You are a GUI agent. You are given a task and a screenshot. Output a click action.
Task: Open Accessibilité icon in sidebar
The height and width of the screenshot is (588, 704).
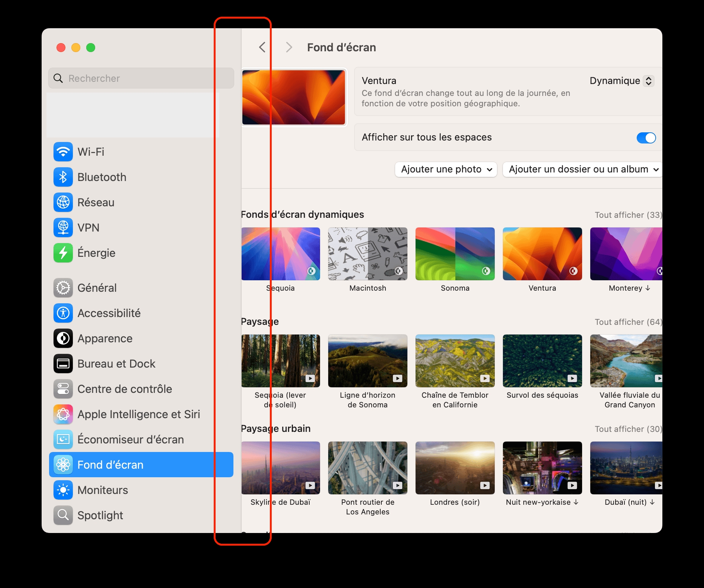63,313
